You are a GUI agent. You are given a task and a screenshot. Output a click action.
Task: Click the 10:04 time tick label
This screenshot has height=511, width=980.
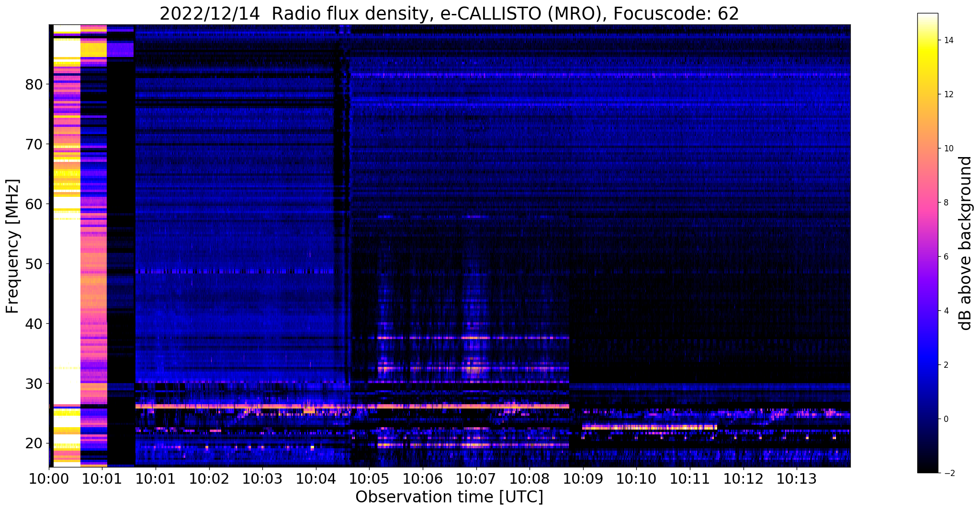315,479
